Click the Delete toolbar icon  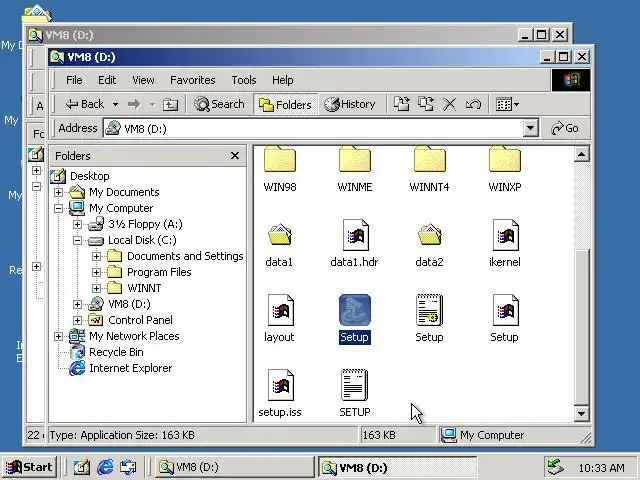449,104
